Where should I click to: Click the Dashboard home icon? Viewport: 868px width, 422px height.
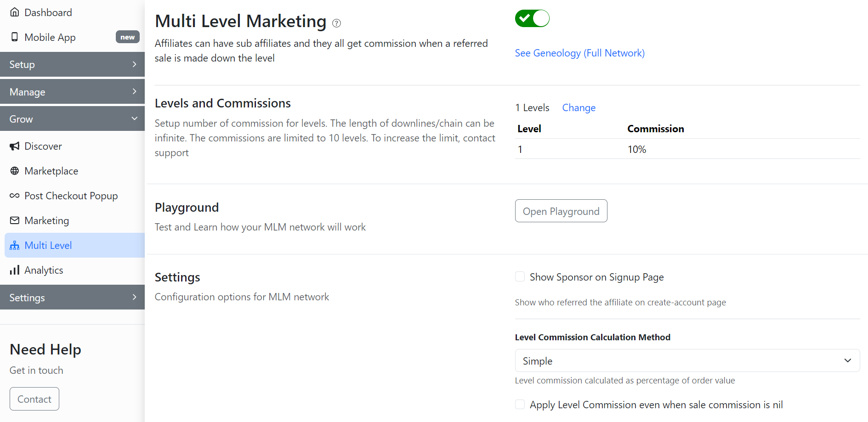click(x=15, y=12)
